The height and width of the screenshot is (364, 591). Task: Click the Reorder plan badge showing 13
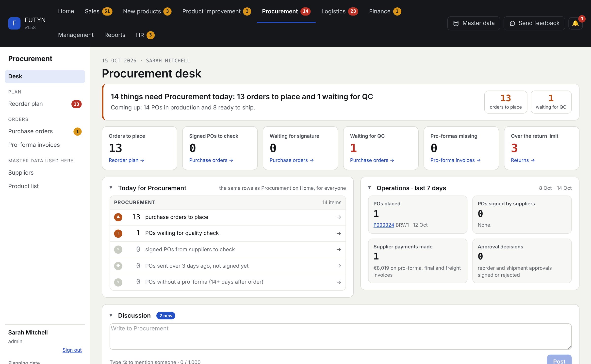[x=76, y=104]
